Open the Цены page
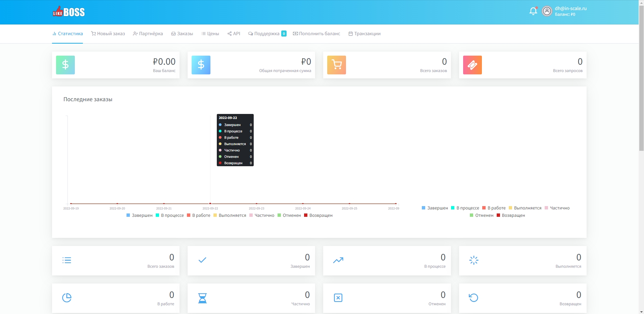 coord(210,34)
